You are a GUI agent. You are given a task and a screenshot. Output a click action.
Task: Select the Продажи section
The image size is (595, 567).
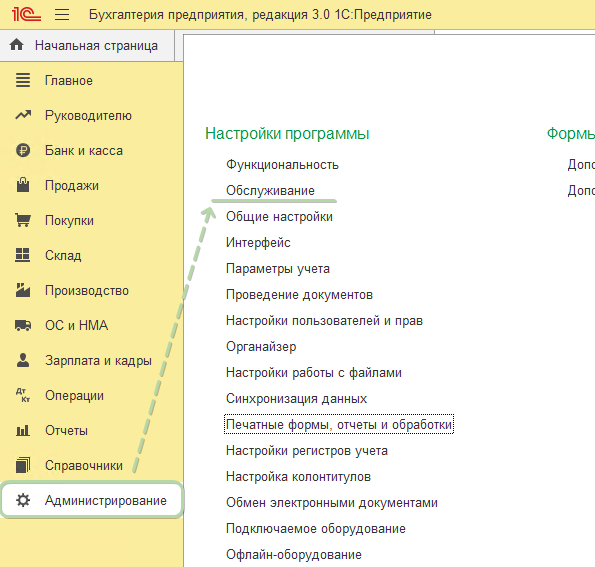tap(72, 186)
